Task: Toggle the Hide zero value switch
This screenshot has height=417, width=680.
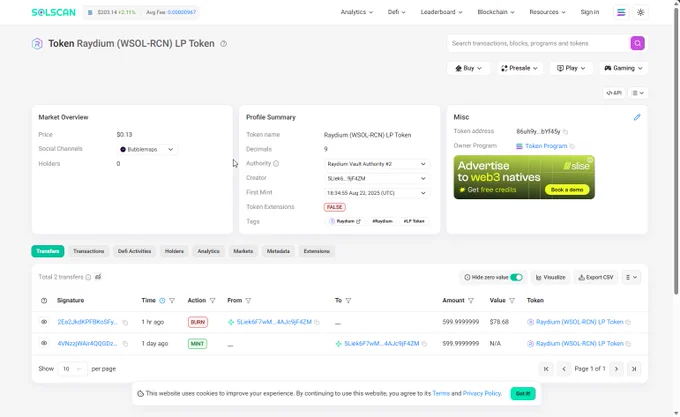Action: [x=516, y=277]
